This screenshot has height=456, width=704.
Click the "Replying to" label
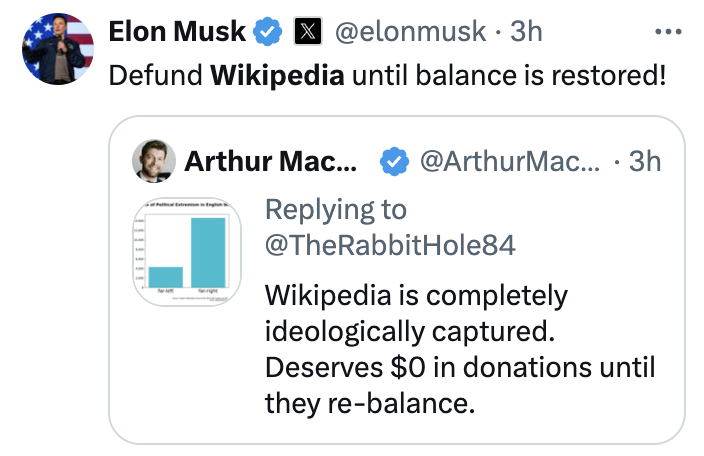click(x=336, y=210)
